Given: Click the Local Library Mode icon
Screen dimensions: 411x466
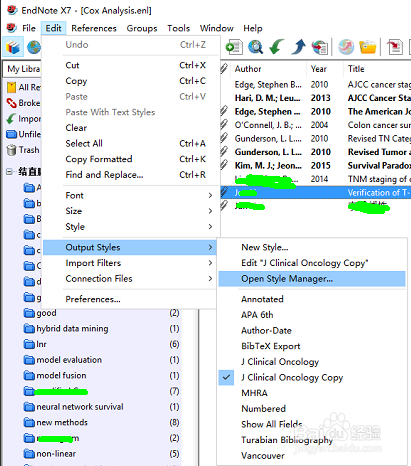Looking at the screenshot, I should pyautogui.click(x=13, y=47).
